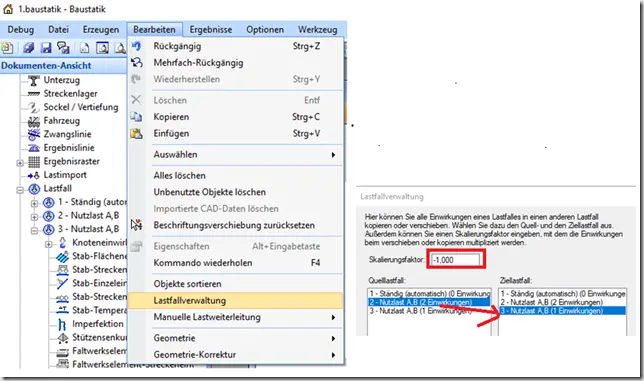Close the open Bearbeiten menu
The width and height of the screenshot is (644, 381).
click(x=154, y=30)
